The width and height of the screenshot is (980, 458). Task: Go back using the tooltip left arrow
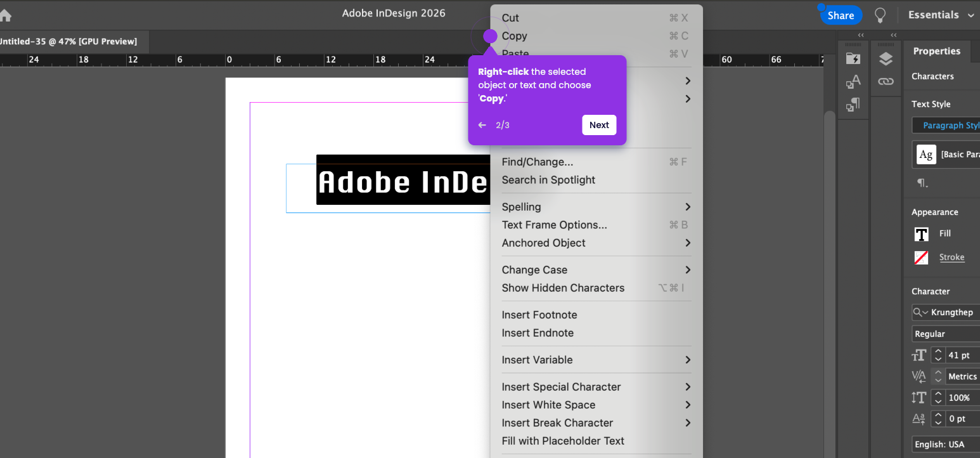pos(482,125)
